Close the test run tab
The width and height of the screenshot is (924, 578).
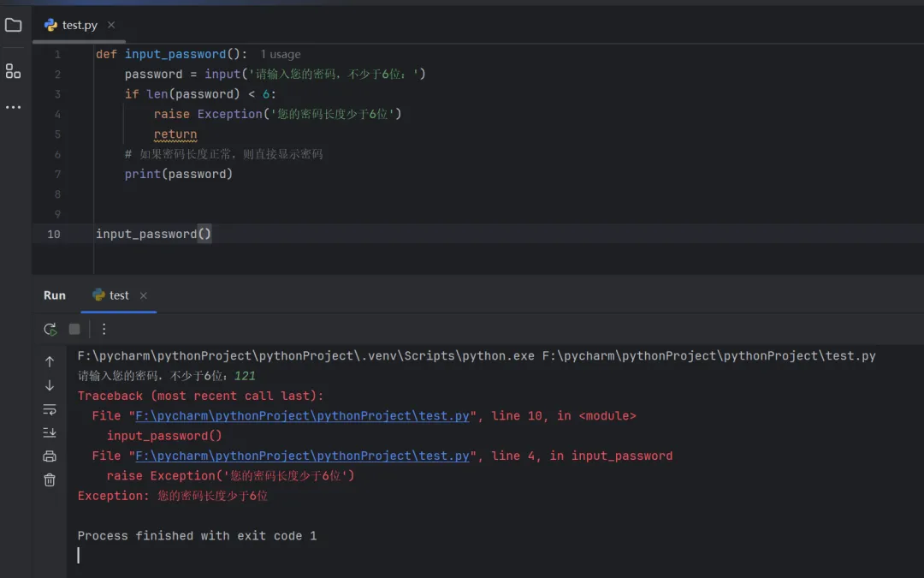tap(143, 295)
